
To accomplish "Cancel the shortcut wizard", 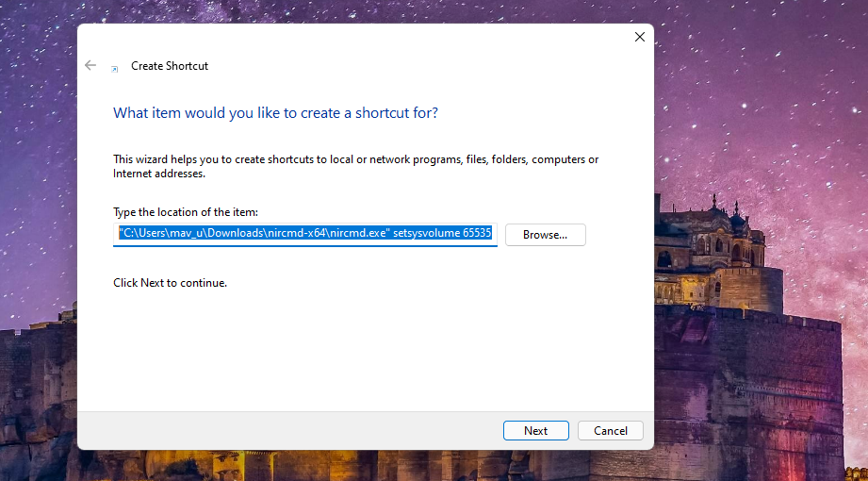I will click(611, 431).
